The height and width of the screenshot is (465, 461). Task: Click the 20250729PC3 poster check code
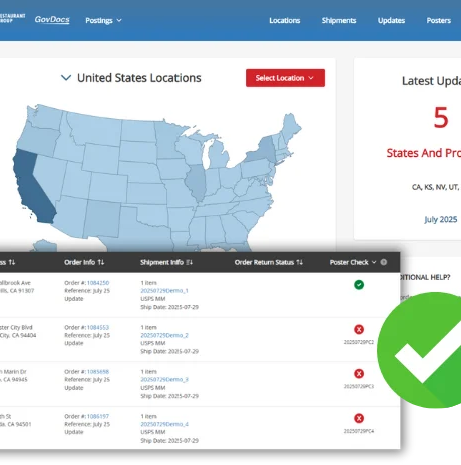pos(359,386)
